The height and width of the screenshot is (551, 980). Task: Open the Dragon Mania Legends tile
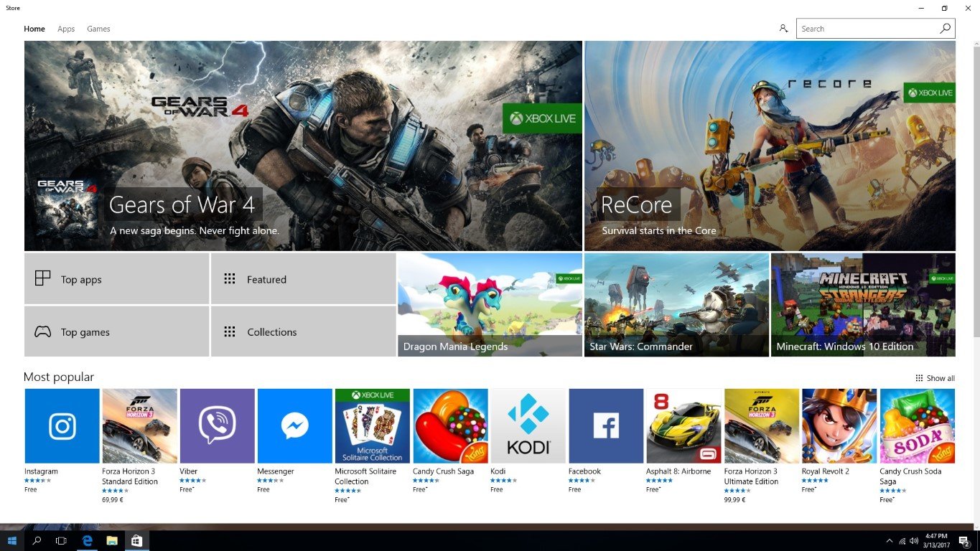[490, 305]
